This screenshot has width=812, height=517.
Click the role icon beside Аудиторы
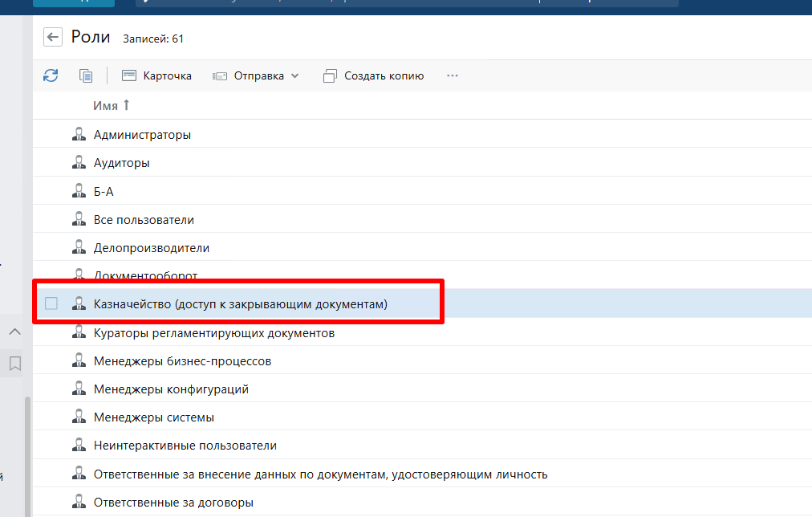(79, 163)
